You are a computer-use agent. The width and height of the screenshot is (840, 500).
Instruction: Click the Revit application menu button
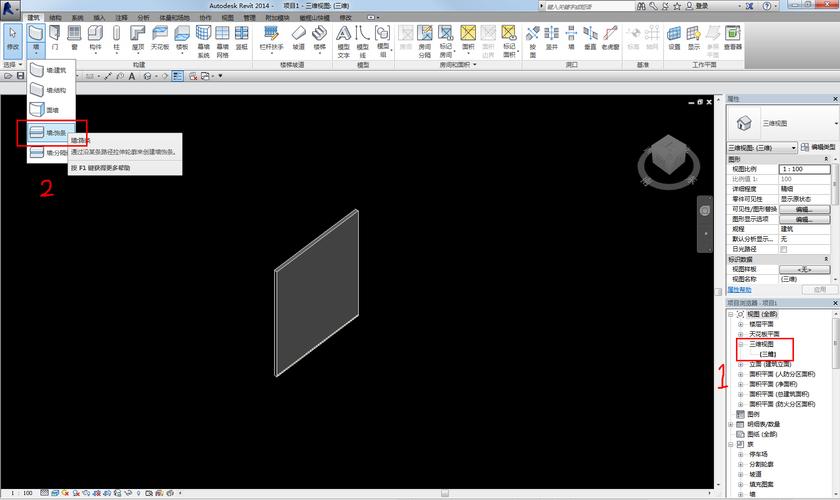coord(10,8)
